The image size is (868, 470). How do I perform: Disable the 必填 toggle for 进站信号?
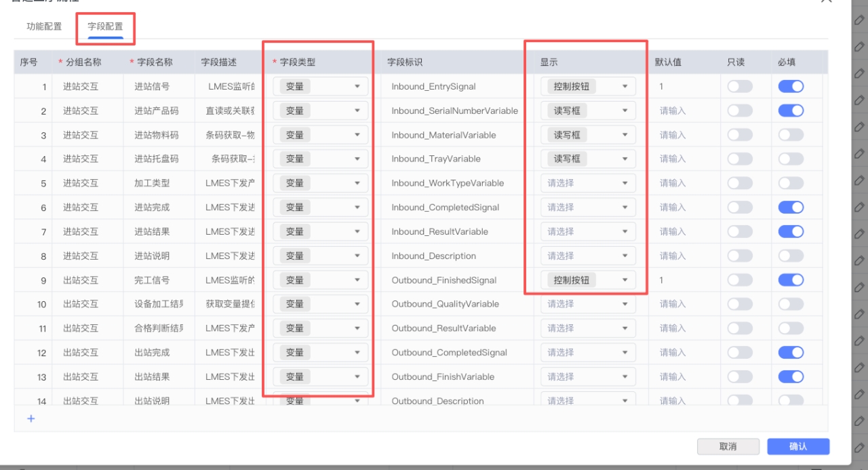coord(791,86)
